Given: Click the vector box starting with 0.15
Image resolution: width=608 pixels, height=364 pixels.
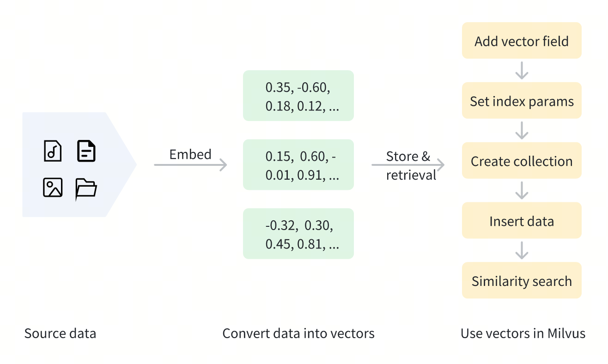Looking at the screenshot, I should pos(298,165).
